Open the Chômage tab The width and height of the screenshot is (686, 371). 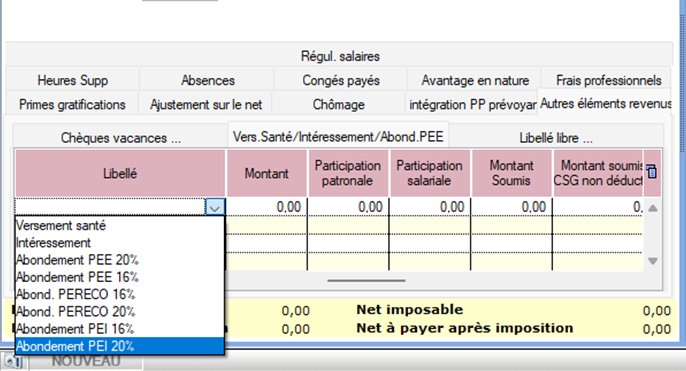pos(339,104)
